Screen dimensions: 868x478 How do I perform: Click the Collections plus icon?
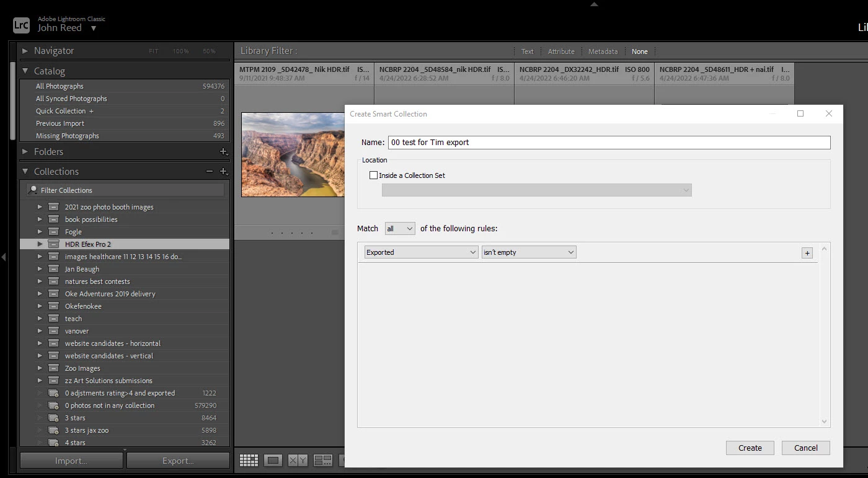224,172
